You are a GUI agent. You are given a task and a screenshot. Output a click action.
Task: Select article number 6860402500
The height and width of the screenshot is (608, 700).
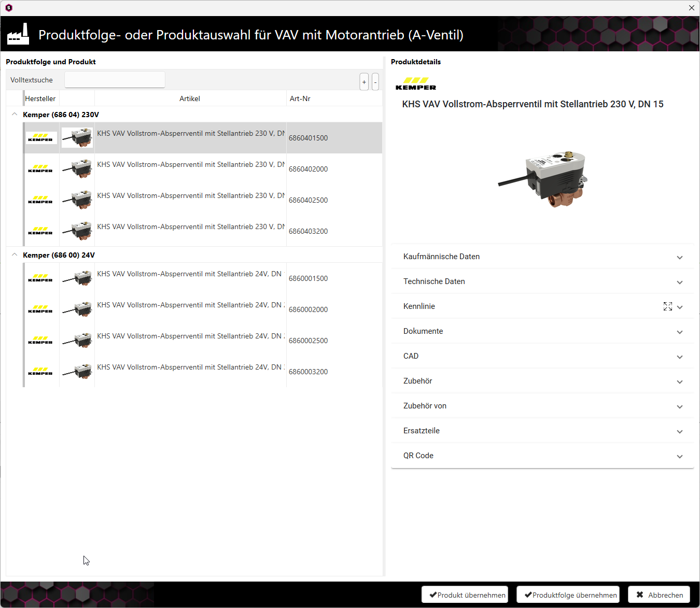pos(309,200)
